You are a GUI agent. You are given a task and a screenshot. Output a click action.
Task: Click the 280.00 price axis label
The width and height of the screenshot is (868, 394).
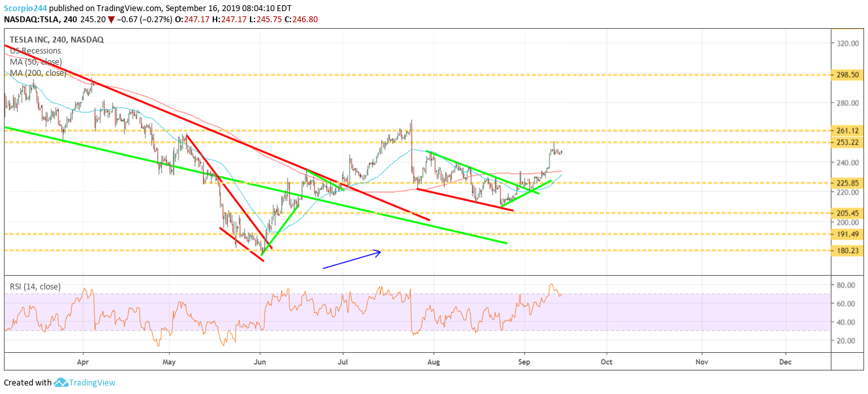pos(847,103)
